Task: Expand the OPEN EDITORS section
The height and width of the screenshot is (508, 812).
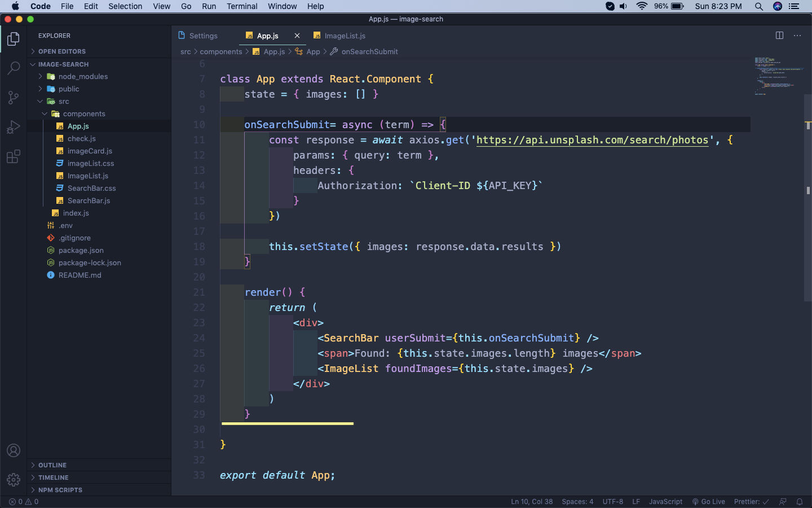Action: pos(99,51)
